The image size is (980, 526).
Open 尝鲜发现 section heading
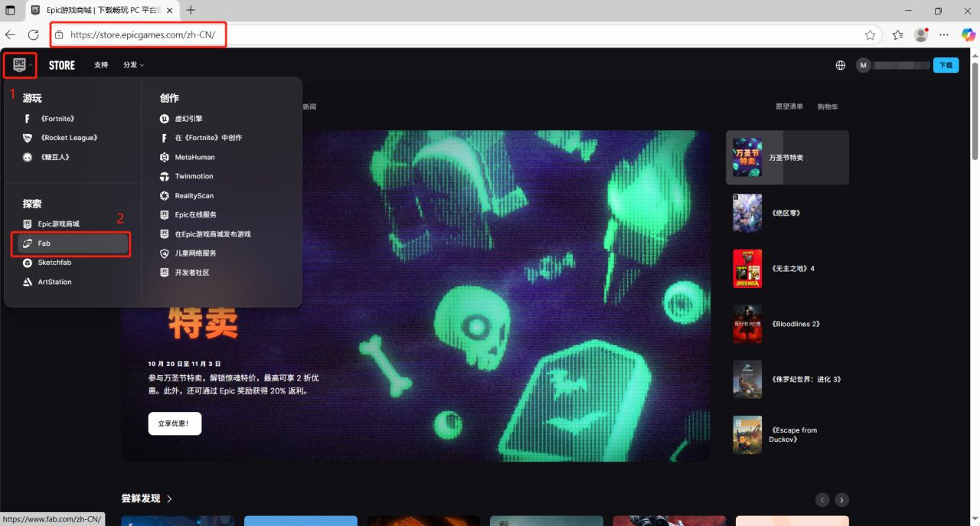[x=146, y=498]
